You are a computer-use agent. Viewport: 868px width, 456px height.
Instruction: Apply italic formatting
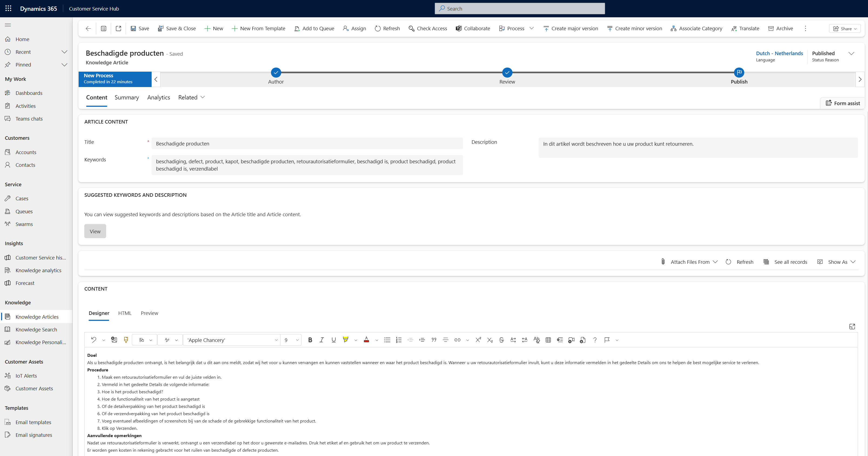pyautogui.click(x=321, y=340)
